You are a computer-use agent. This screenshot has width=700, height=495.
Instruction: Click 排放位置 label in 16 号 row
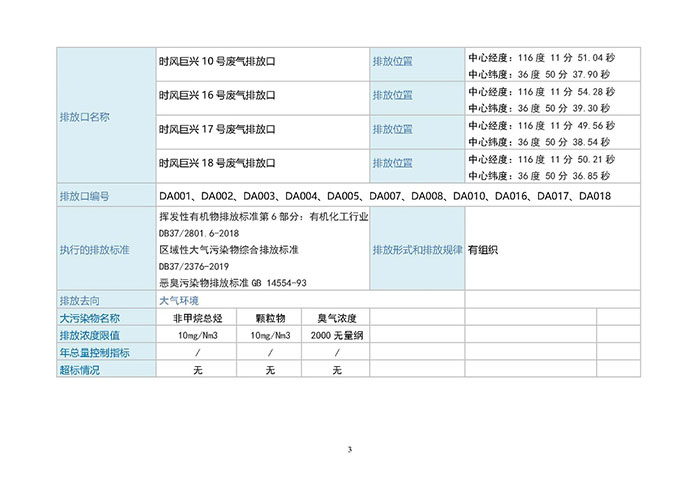(x=392, y=96)
